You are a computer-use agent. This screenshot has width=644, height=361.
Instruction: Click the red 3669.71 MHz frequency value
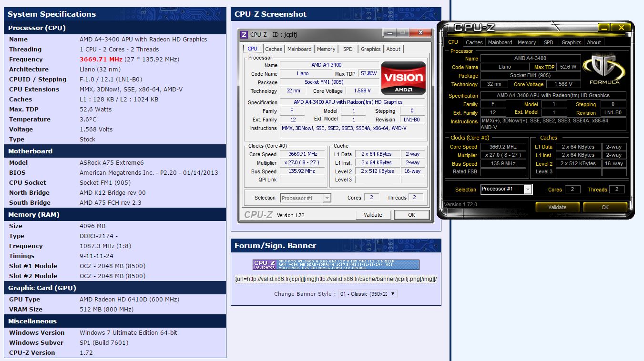click(101, 60)
